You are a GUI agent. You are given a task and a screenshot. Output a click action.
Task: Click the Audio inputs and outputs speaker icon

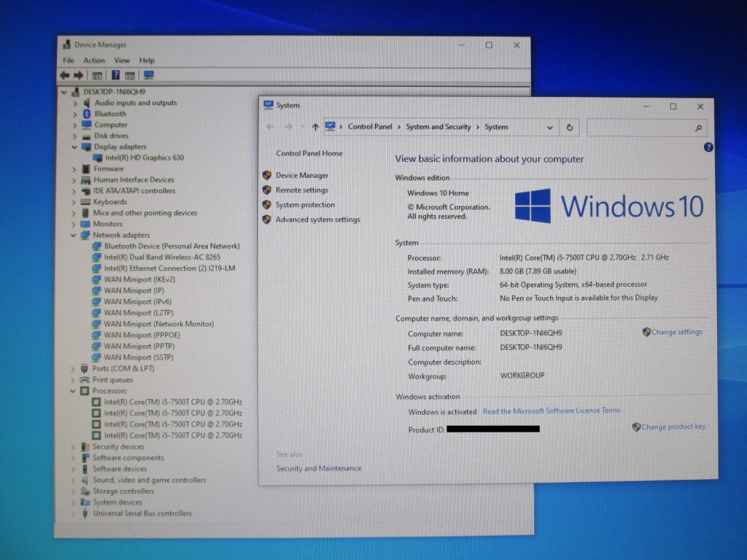pyautogui.click(x=87, y=103)
